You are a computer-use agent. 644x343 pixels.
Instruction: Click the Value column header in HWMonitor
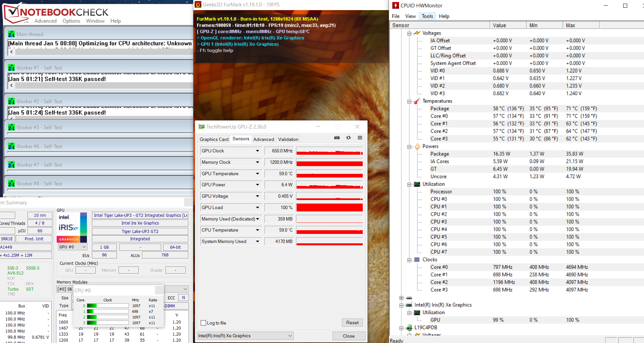[508, 25]
